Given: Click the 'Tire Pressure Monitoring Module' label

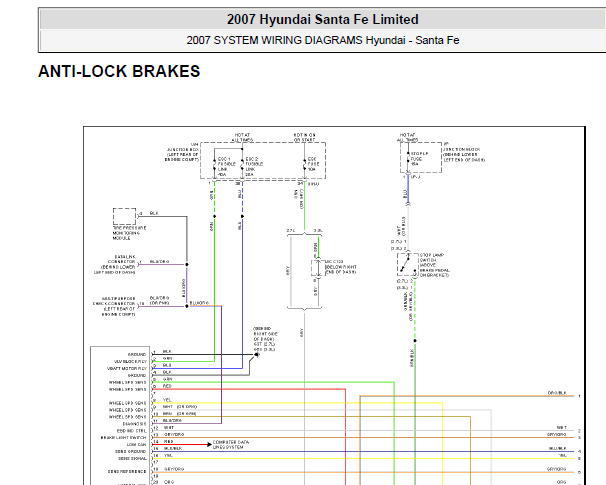Looking at the screenshot, I should tap(129, 233).
